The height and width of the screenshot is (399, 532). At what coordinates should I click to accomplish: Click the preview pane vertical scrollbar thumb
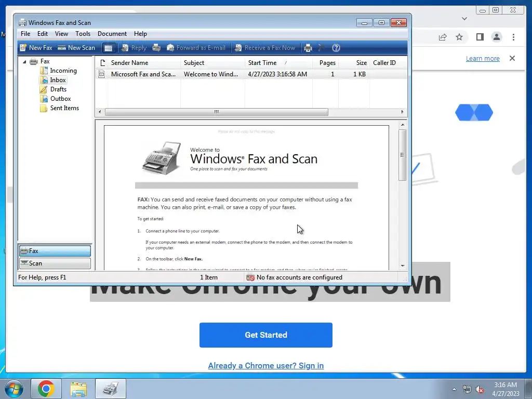click(403, 155)
